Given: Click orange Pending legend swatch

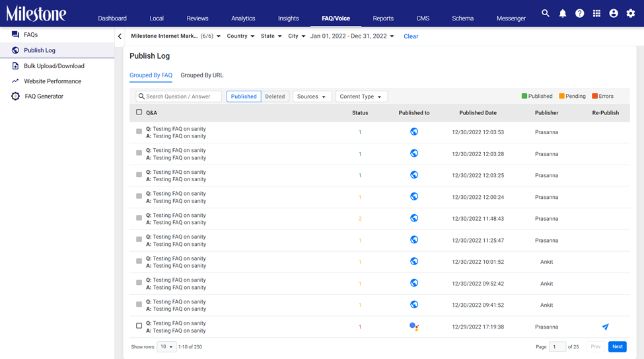Looking at the screenshot, I should [561, 97].
